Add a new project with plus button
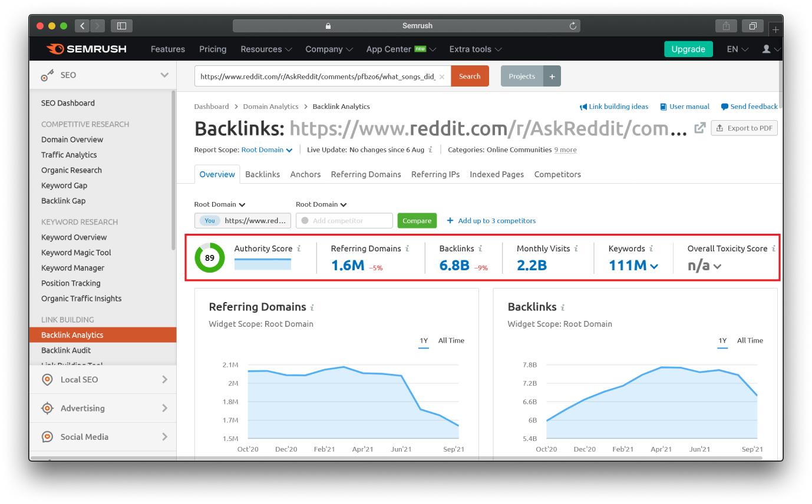812x504 pixels. (552, 77)
